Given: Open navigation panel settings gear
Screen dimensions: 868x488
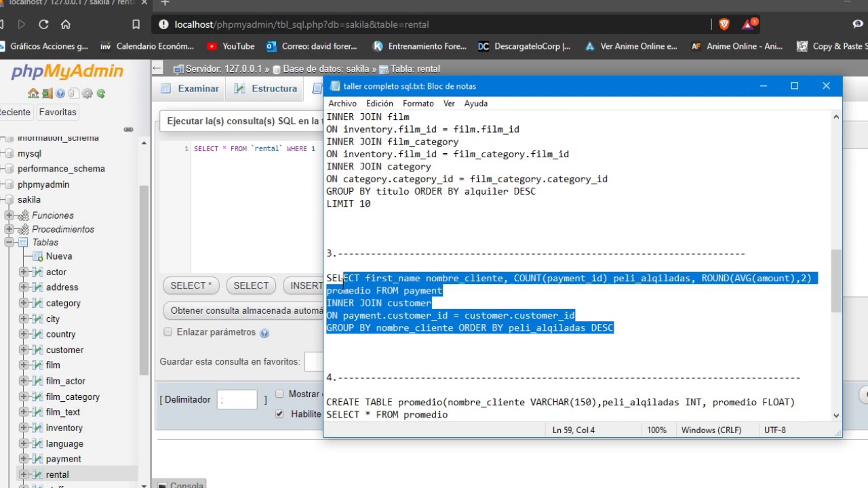Looking at the screenshot, I should 87,94.
